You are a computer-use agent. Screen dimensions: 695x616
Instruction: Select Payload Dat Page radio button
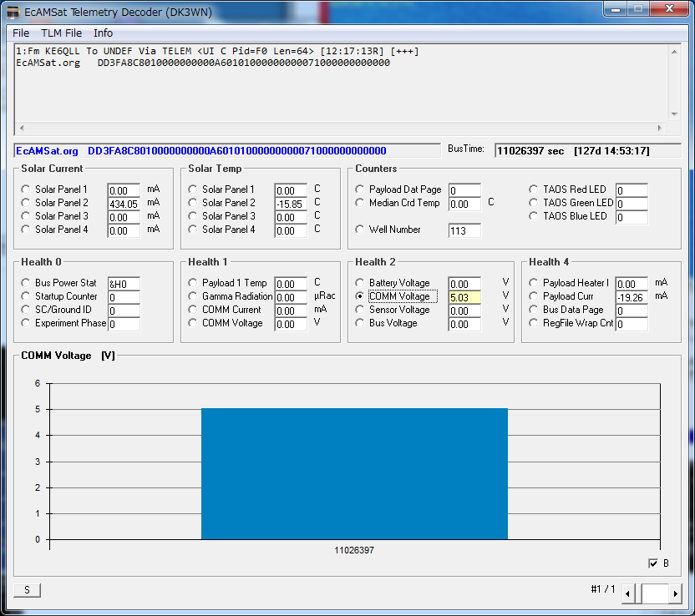(360, 189)
